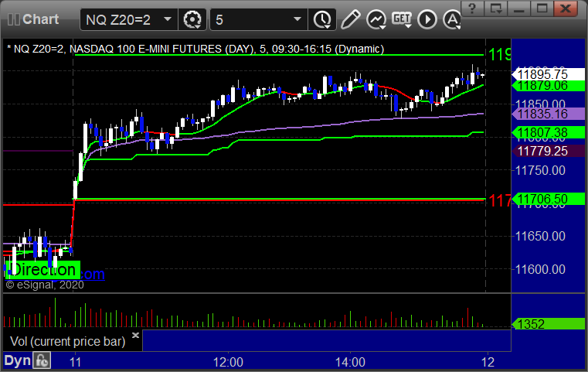The width and height of the screenshot is (588, 372).
Task: Click the 12:00 time axis label
Action: 228,362
